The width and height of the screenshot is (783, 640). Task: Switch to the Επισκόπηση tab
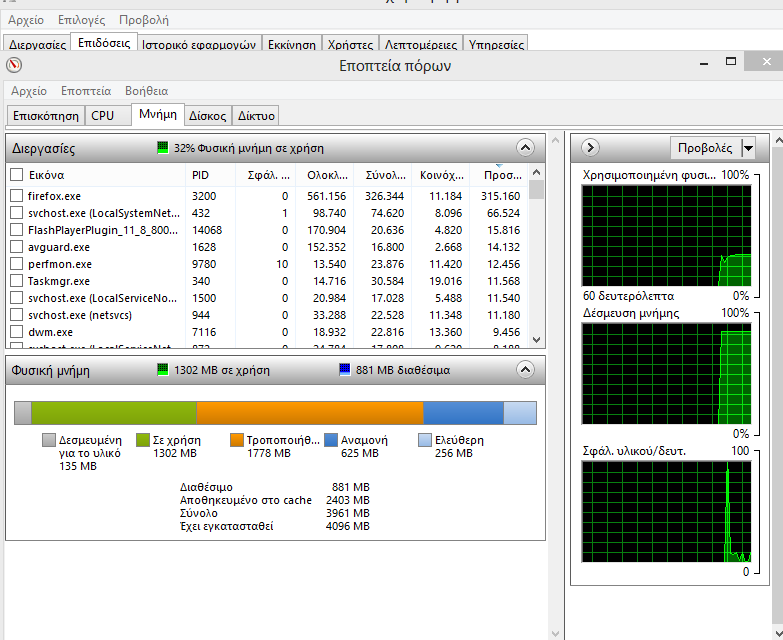point(45,116)
